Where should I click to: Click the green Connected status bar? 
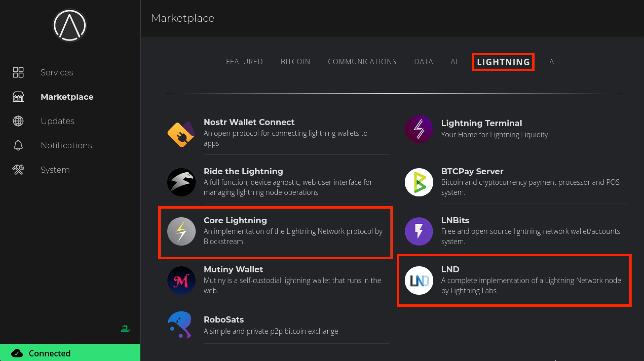tap(70, 353)
